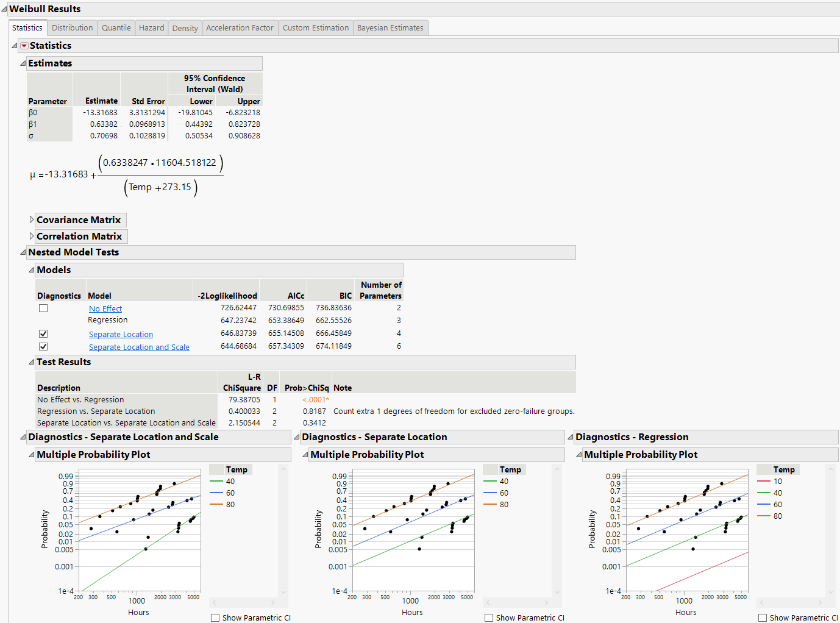This screenshot has width=840, height=623.
Task: Expand the Correlation Matrix section
Action: coord(31,236)
